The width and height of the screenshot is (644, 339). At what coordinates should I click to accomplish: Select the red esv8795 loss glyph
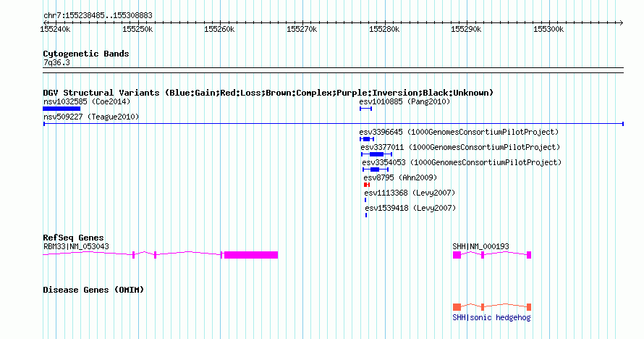[x=367, y=185]
